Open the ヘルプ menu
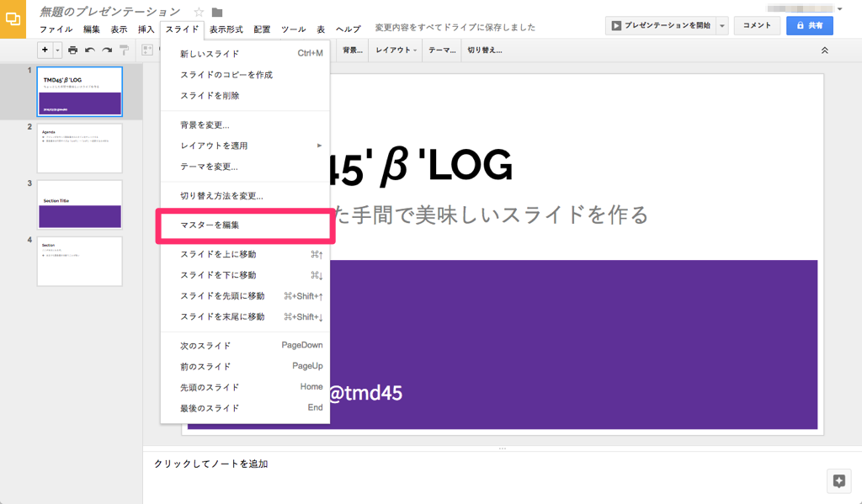This screenshot has width=862, height=504. coord(349,29)
